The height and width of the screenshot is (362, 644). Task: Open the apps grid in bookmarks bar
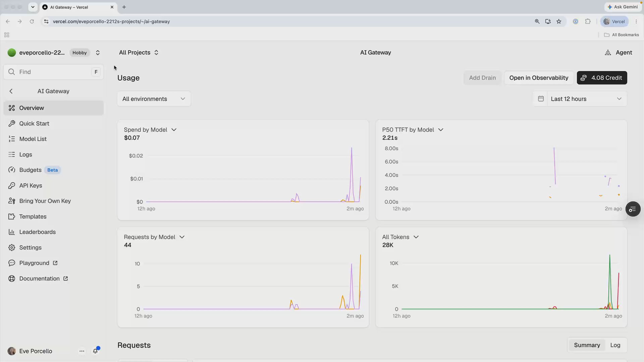[x=7, y=35]
